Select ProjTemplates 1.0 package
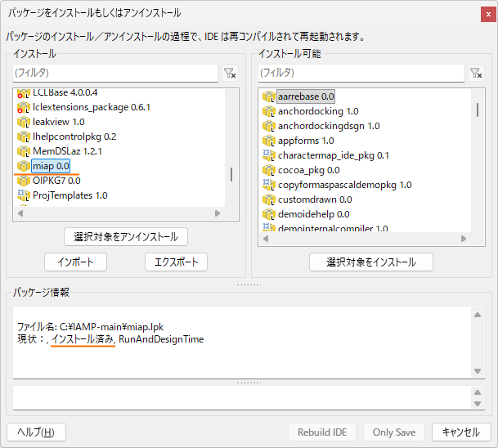 point(70,195)
